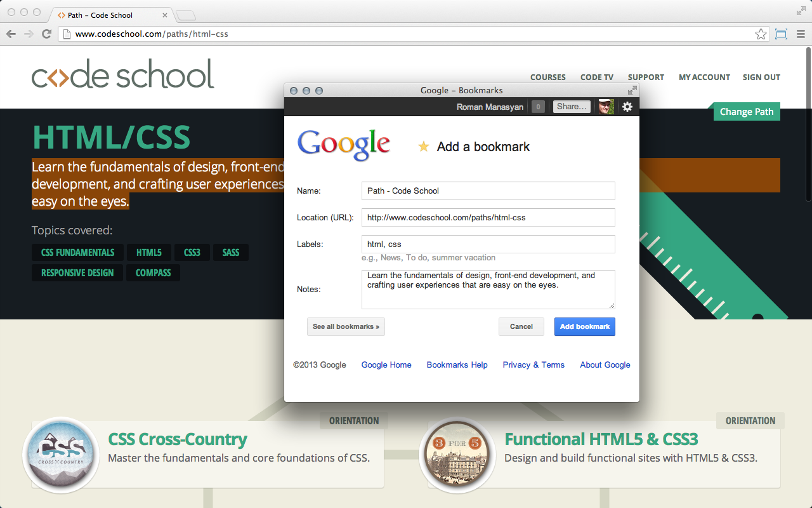Viewport: 812px width, 508px height.
Task: Open the About Google link
Action: tap(605, 364)
